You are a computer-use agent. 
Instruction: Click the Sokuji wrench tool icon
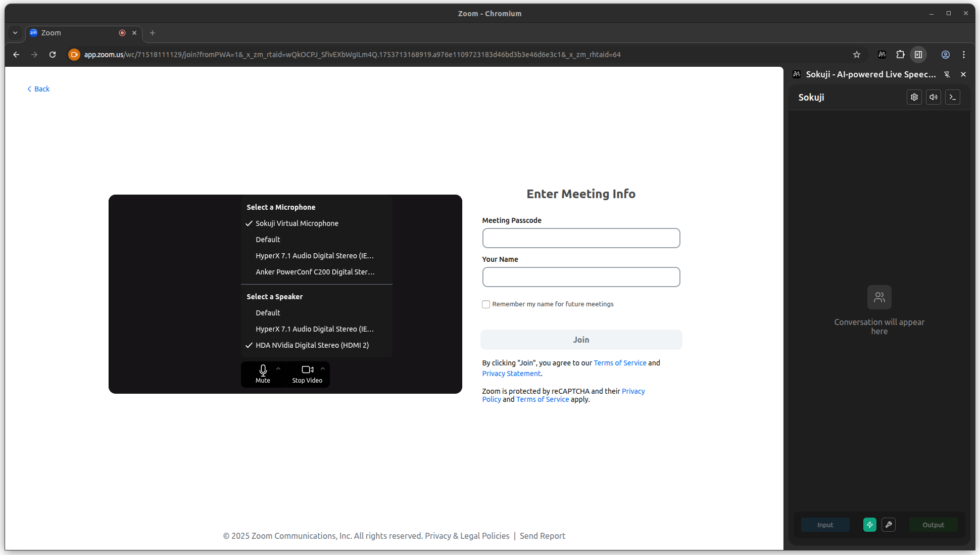889,525
